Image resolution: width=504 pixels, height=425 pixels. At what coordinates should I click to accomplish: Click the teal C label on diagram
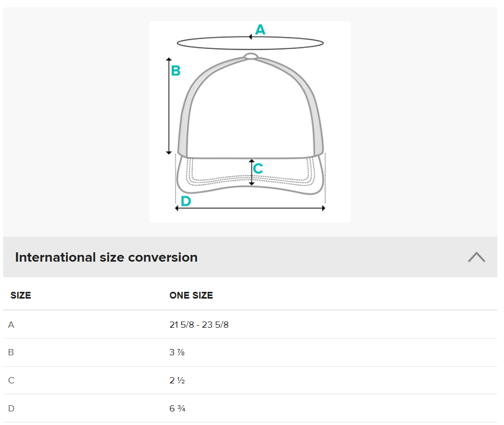(258, 169)
